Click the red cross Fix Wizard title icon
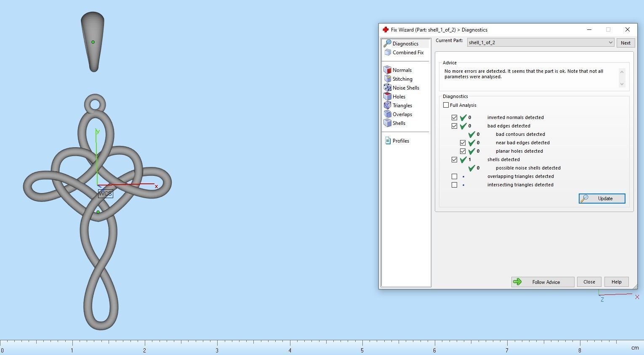The height and width of the screenshot is (355, 644). [385, 30]
